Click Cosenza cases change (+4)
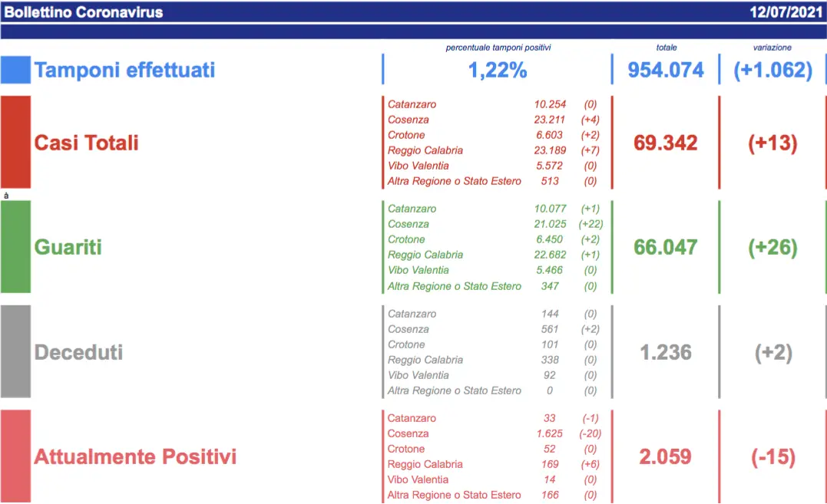Image resolution: width=827 pixels, height=504 pixels. pyautogui.click(x=590, y=120)
